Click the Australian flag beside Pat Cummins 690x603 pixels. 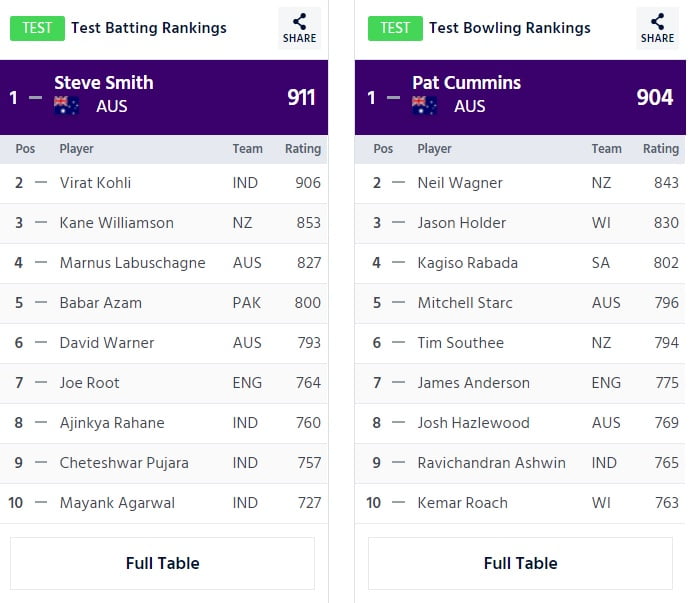pyautogui.click(x=424, y=105)
